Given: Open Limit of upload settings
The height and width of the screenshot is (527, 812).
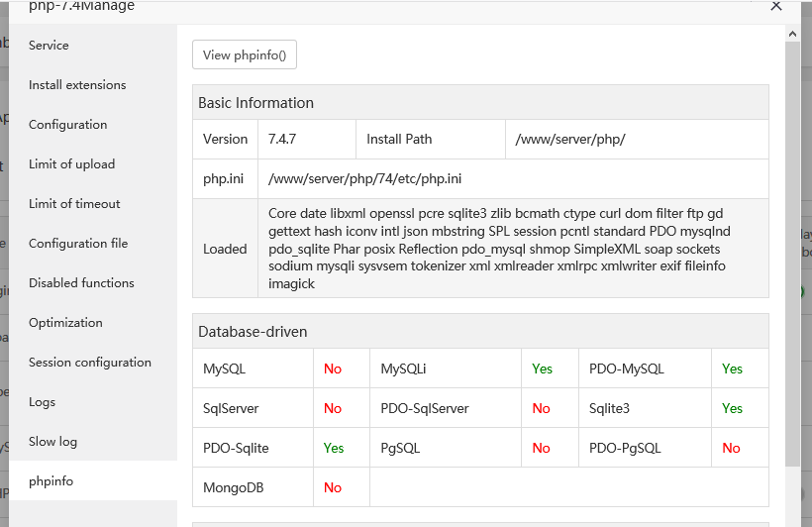Looking at the screenshot, I should click(x=71, y=164).
